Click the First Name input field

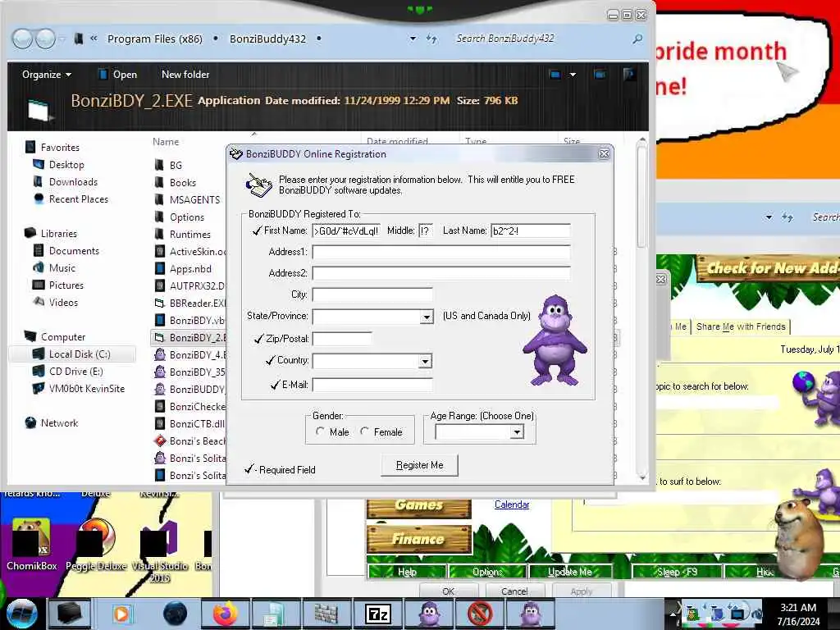coord(346,231)
